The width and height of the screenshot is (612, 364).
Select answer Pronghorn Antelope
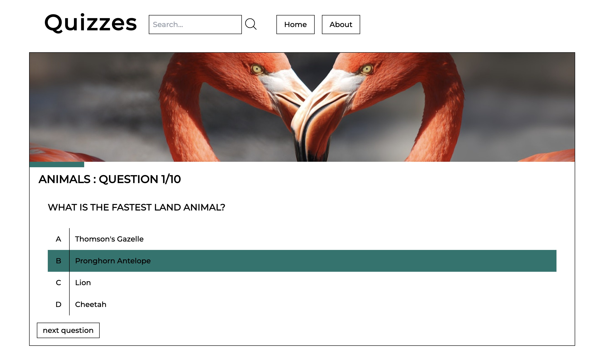coord(113,261)
